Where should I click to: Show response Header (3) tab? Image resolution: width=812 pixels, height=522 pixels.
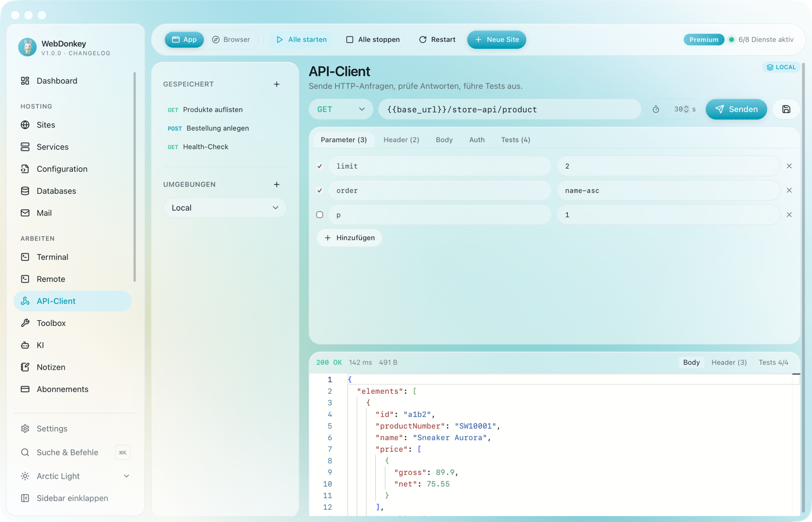(729, 362)
